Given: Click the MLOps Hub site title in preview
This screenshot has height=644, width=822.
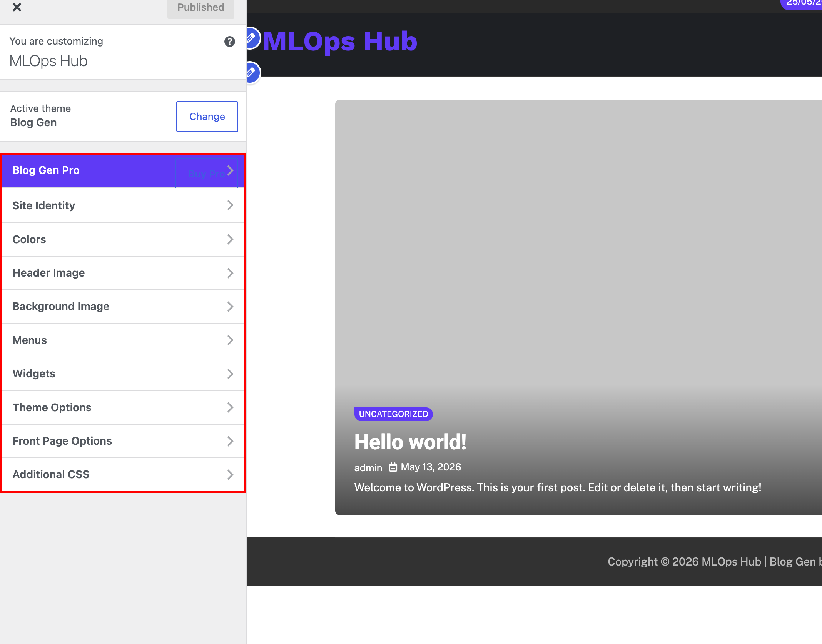Looking at the screenshot, I should [x=340, y=41].
